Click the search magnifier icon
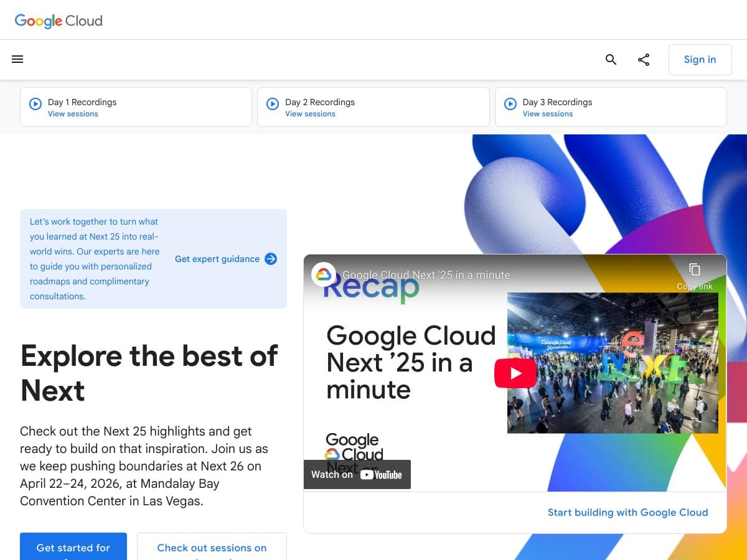The image size is (747, 560). click(x=611, y=60)
